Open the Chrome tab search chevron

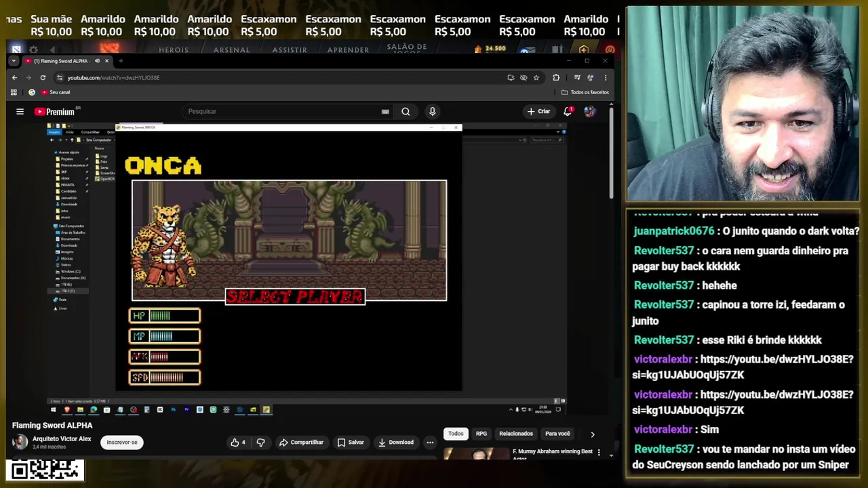[14, 61]
